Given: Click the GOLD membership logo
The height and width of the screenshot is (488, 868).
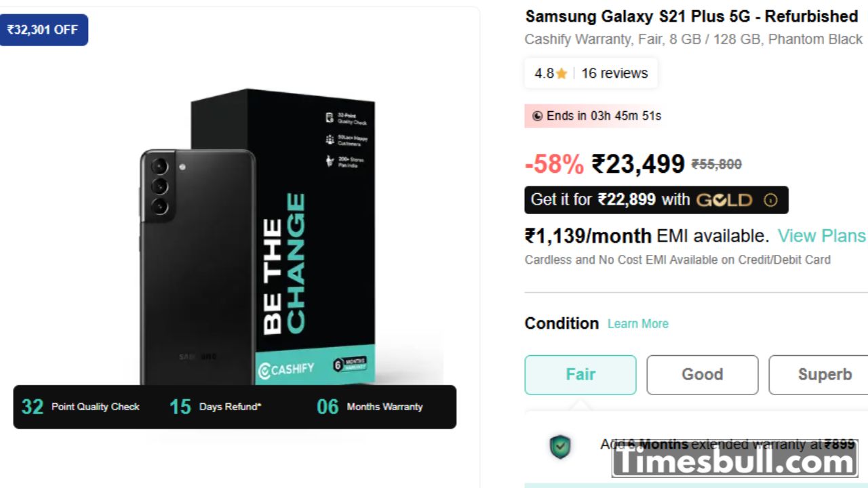Looking at the screenshot, I should coord(724,200).
